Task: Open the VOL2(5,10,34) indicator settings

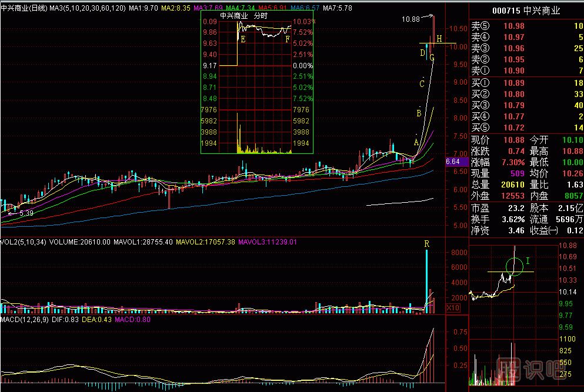Action: pos(24,242)
